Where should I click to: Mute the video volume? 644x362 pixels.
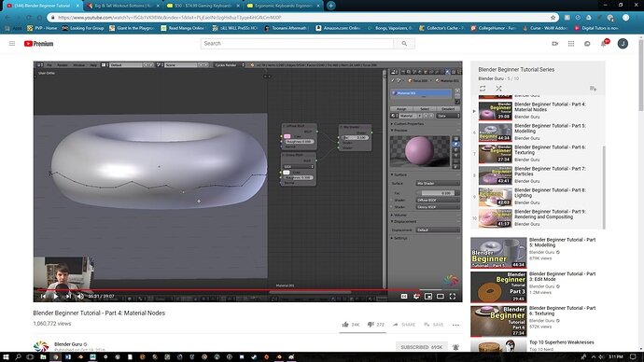pos(80,296)
